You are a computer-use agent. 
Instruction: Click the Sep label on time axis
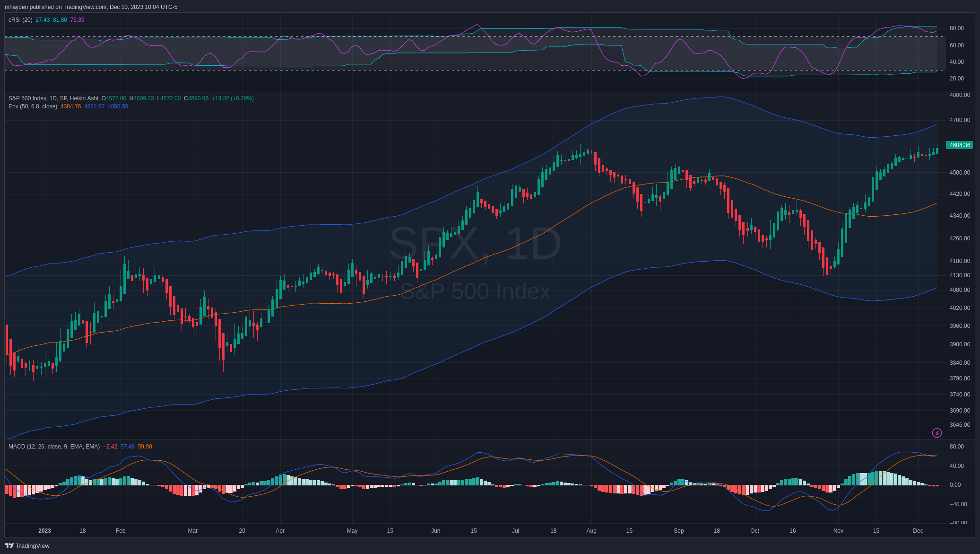coord(679,531)
